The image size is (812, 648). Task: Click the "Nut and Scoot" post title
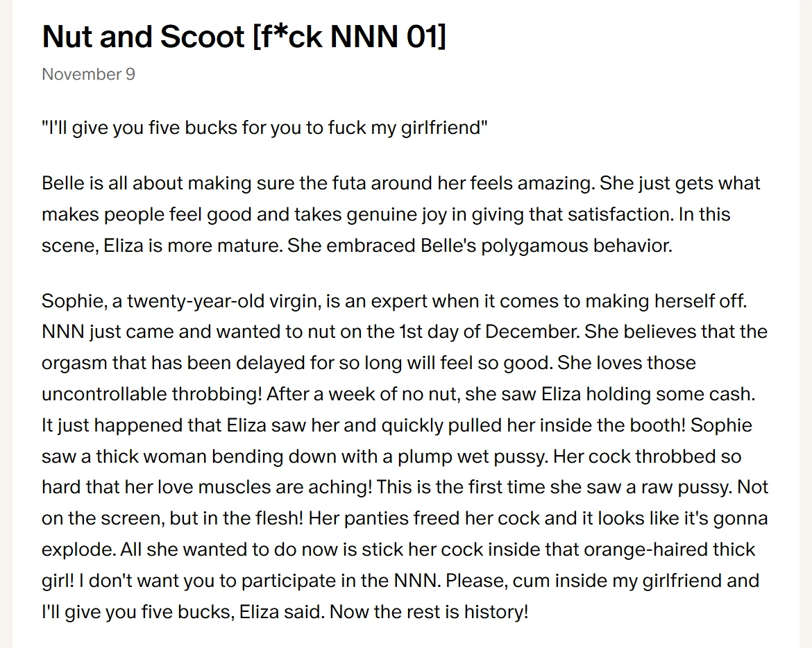(142, 36)
